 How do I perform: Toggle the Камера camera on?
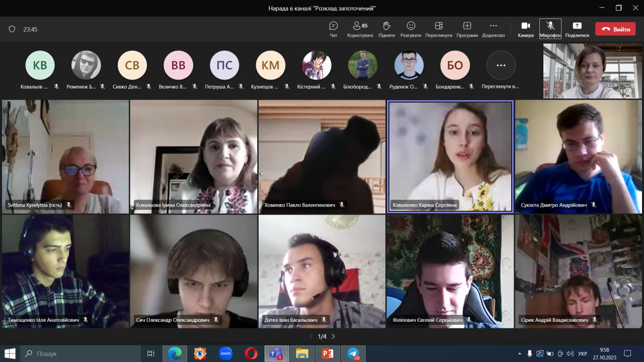(x=525, y=29)
